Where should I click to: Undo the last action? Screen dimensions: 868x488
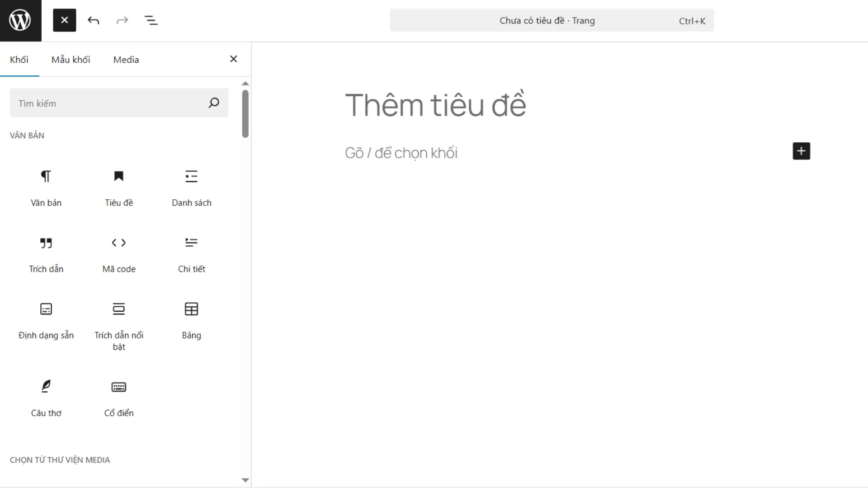point(94,20)
